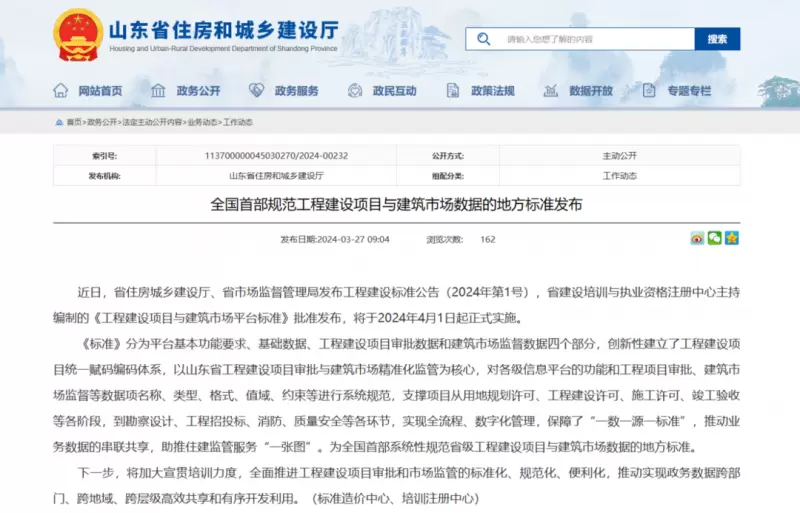Share article via WeChat icon

714,238
